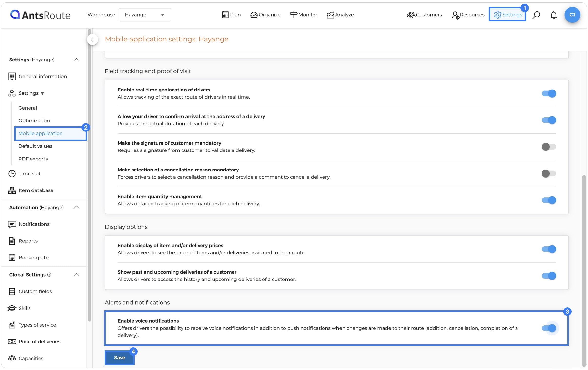Click the Price of deliveries banknote icon
588x370 pixels.
tap(12, 342)
